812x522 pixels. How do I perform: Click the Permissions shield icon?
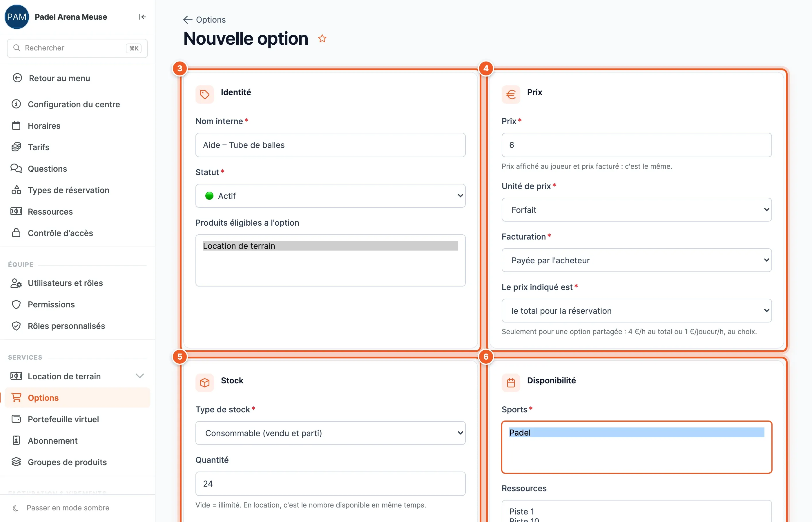[16, 304]
